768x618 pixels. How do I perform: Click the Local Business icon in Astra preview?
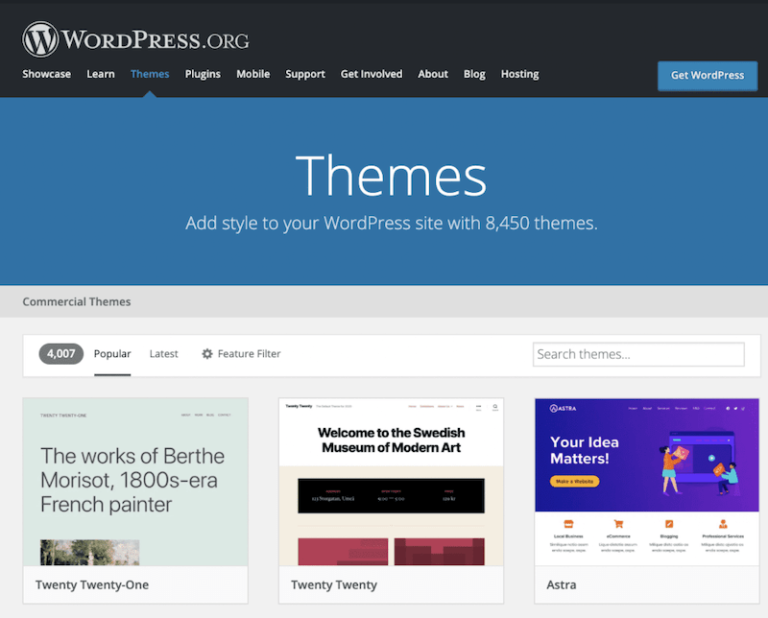click(x=568, y=524)
